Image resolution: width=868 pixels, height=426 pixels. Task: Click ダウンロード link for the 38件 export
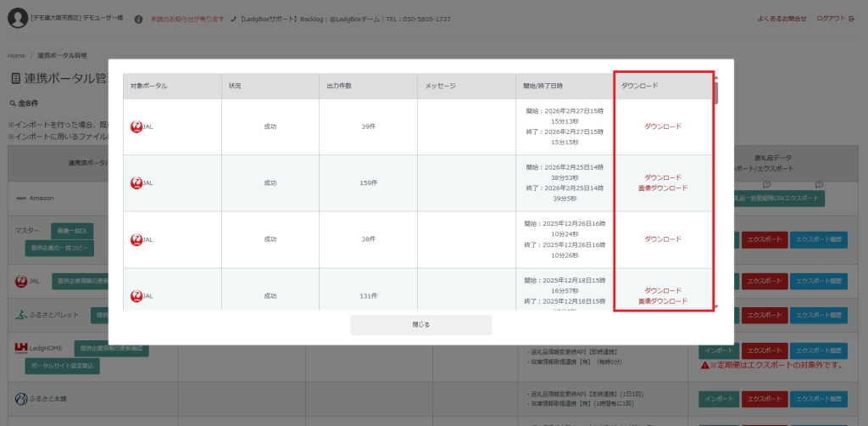(x=663, y=239)
